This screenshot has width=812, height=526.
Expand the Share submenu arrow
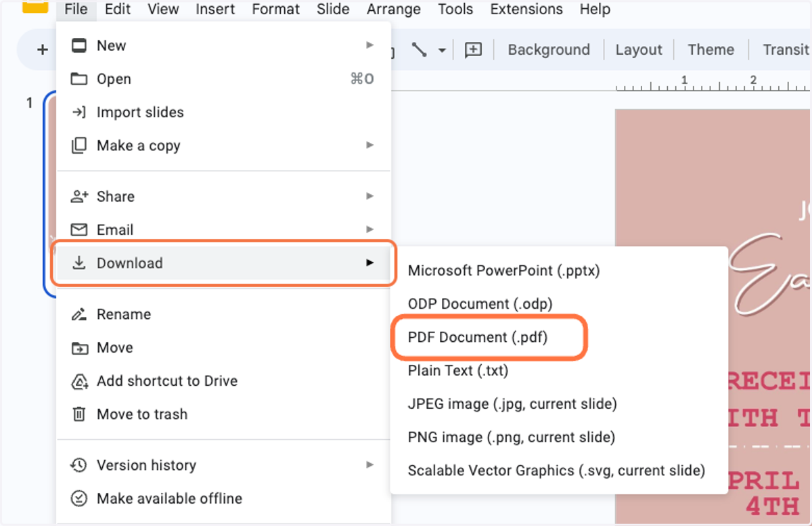pyautogui.click(x=369, y=196)
